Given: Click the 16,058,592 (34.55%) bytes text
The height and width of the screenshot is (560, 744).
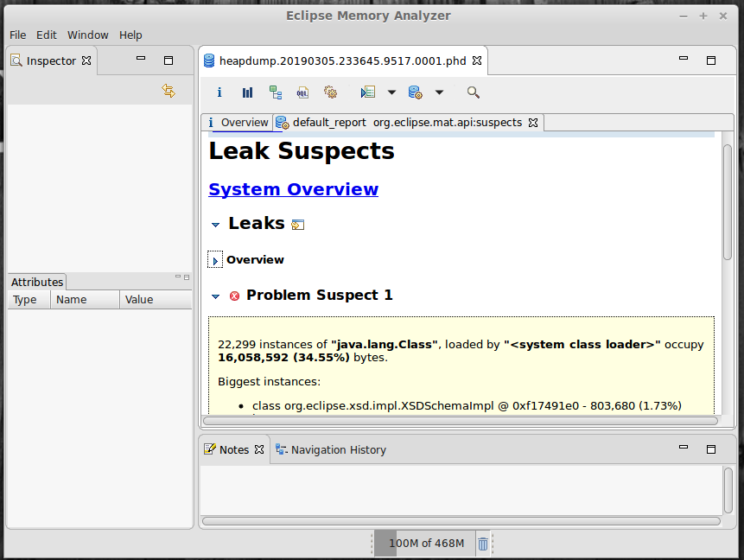Looking at the screenshot, I should (x=302, y=358).
